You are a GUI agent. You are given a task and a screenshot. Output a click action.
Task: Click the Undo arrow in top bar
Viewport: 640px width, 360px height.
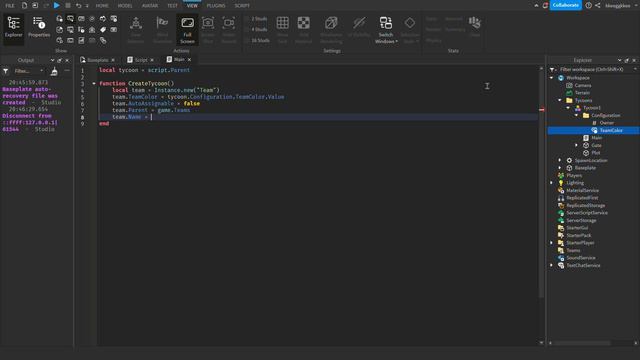(78, 6)
